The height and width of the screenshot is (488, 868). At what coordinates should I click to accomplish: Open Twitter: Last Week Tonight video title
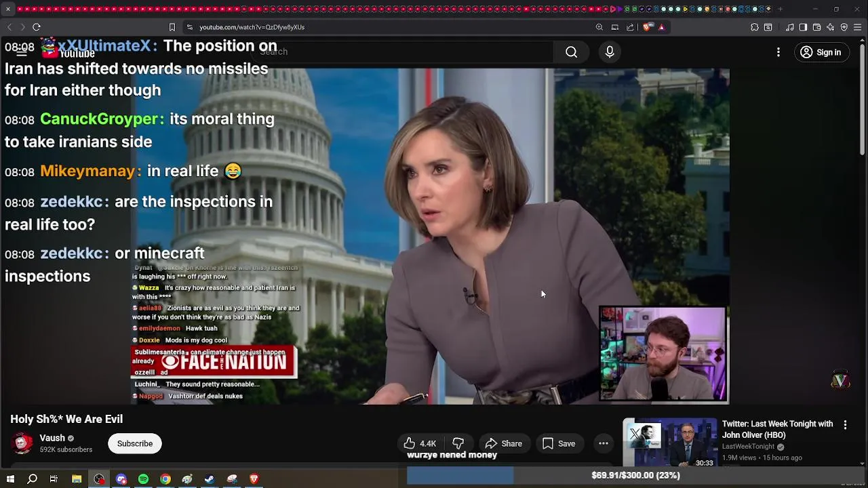pos(777,430)
